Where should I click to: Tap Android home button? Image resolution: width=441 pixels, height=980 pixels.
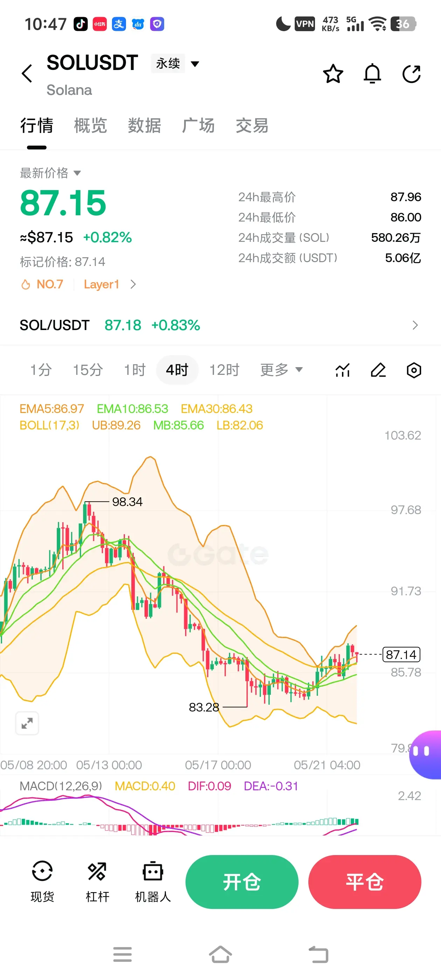(220, 954)
